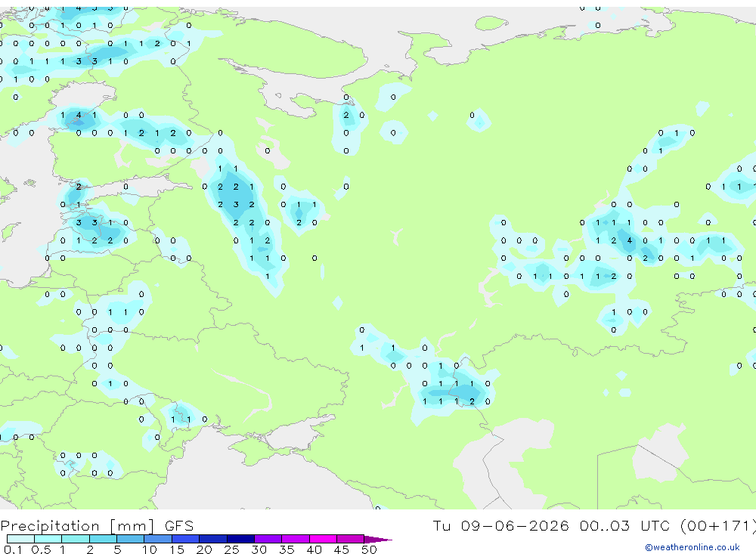Click the '10' legend scale label

coord(150,549)
